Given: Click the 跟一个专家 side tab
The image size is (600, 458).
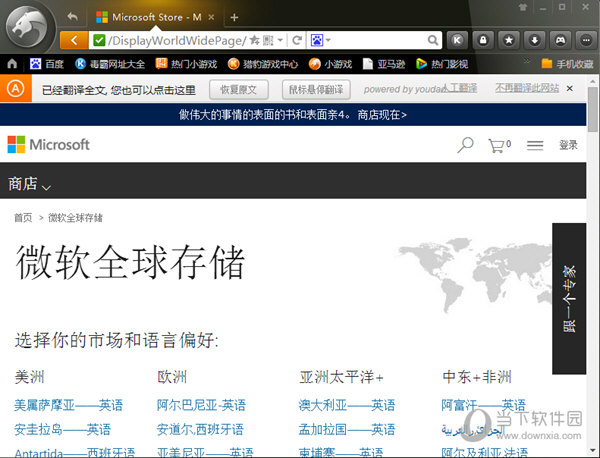Looking at the screenshot, I should click(x=569, y=298).
